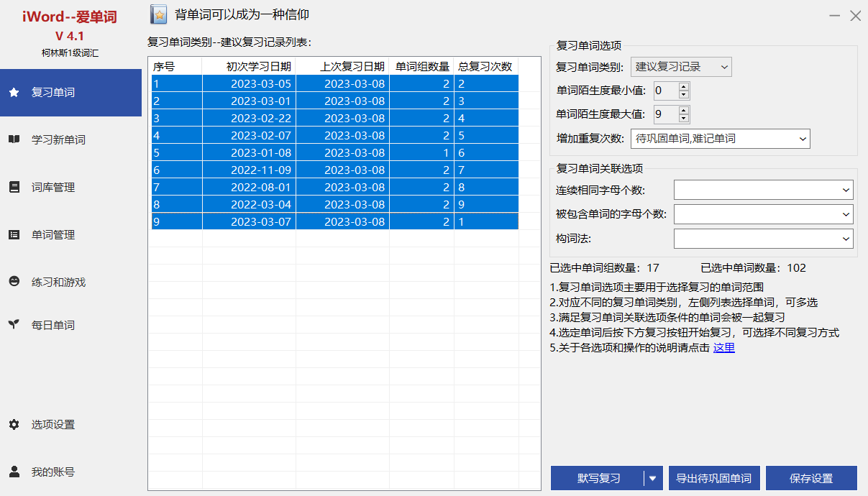The width and height of the screenshot is (868, 496).
Task: Click the gear icon for 选项设置
Action: tap(14, 424)
